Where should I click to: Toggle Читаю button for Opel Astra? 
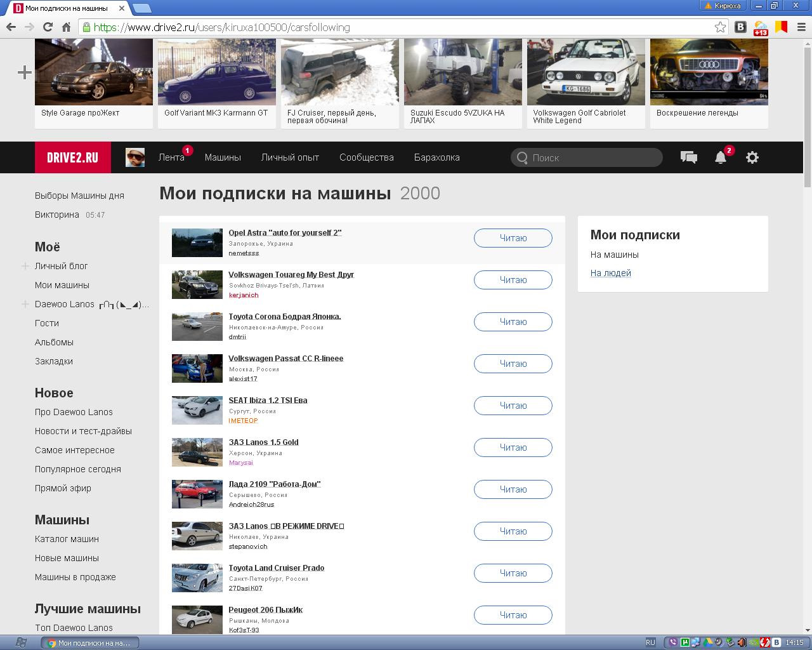(x=513, y=238)
